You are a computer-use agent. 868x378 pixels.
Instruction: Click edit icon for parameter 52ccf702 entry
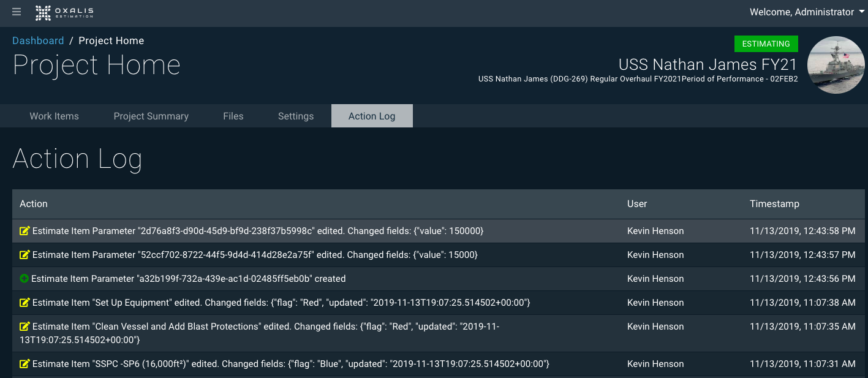(x=25, y=255)
